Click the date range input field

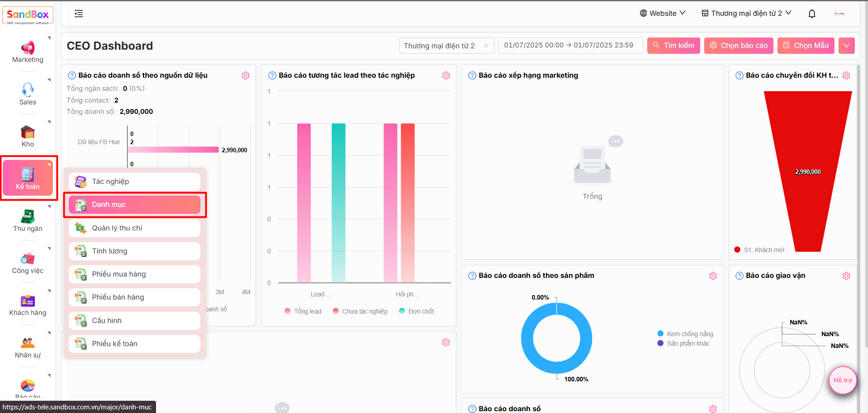tap(570, 46)
